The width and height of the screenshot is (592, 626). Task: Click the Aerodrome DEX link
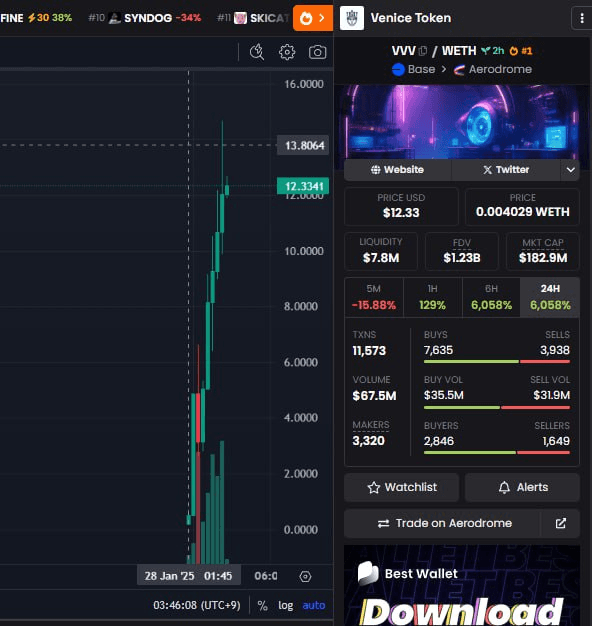coord(493,69)
